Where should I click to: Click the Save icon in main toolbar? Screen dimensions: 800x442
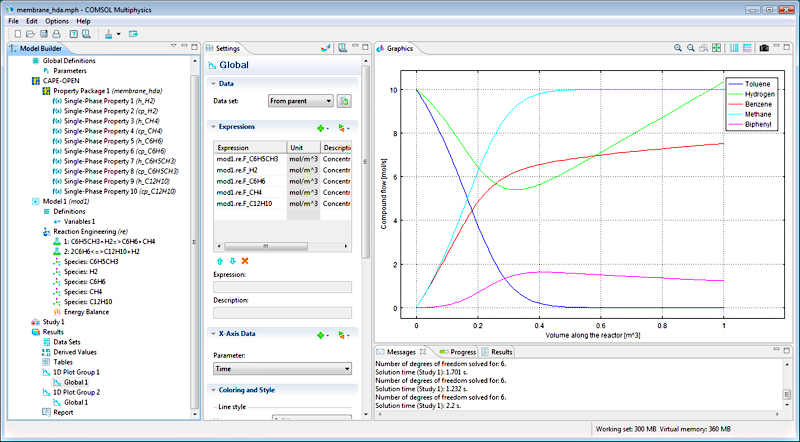click(x=43, y=34)
